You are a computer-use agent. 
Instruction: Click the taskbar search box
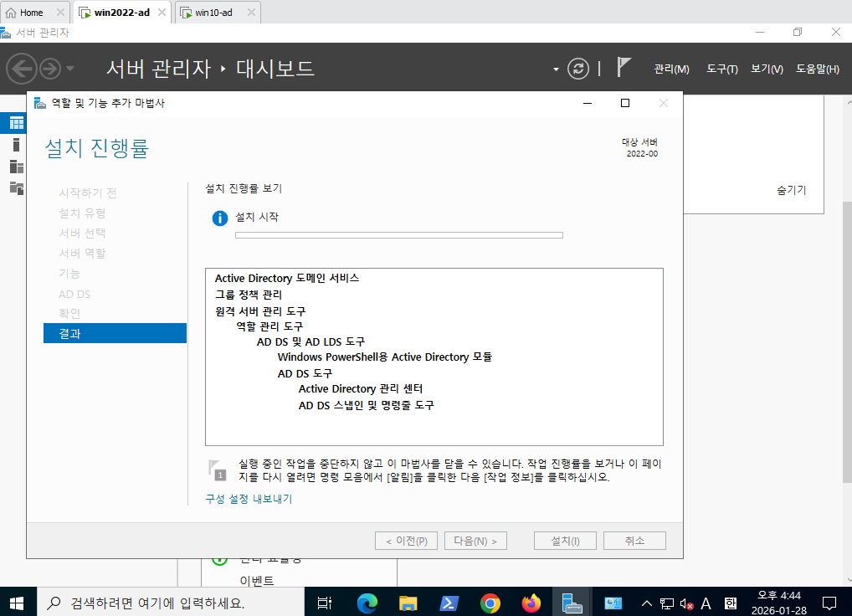171,603
